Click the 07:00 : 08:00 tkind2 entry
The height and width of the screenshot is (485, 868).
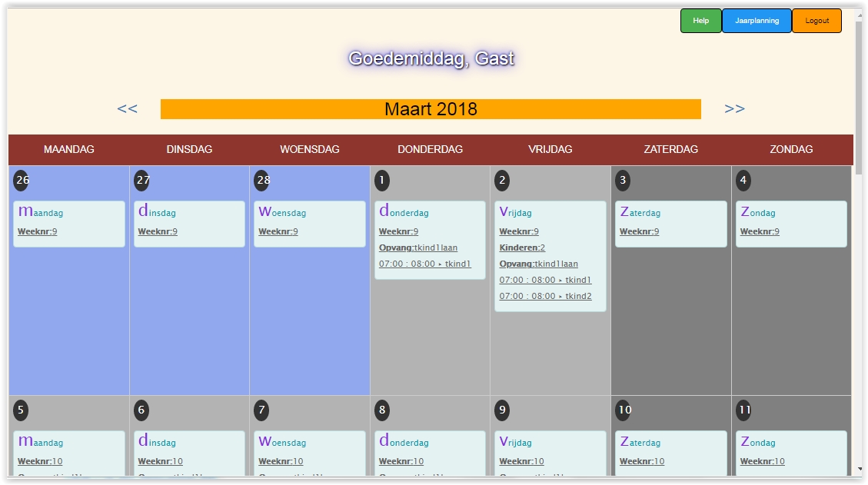[x=545, y=296]
